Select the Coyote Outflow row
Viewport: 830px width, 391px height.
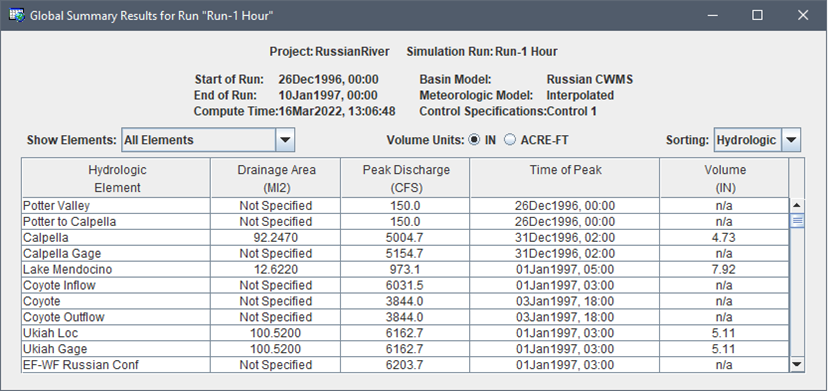405,317
